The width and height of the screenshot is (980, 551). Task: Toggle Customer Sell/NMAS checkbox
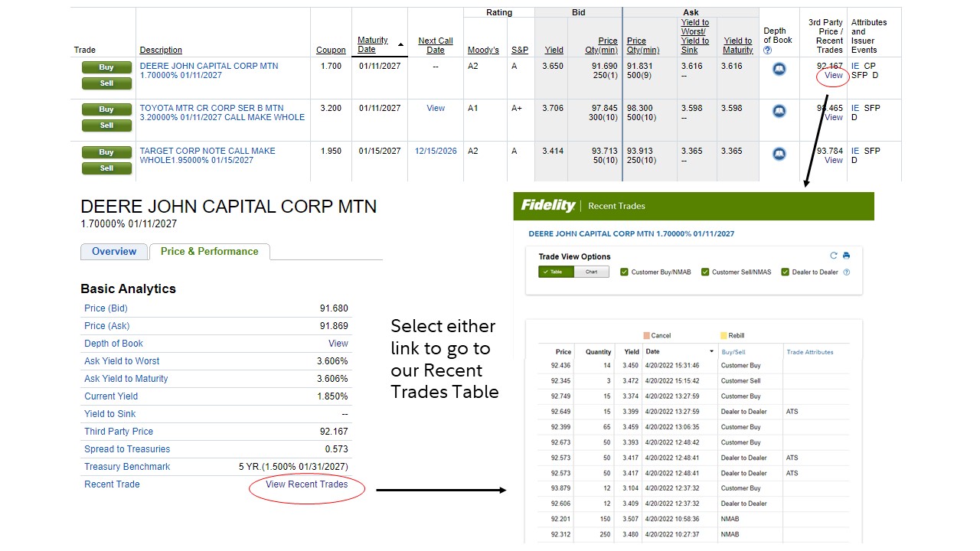coord(705,272)
